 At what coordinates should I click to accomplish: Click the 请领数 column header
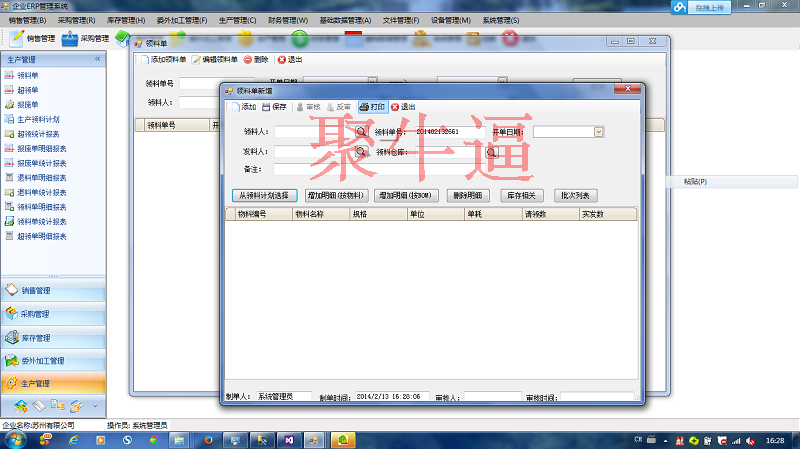(551, 214)
